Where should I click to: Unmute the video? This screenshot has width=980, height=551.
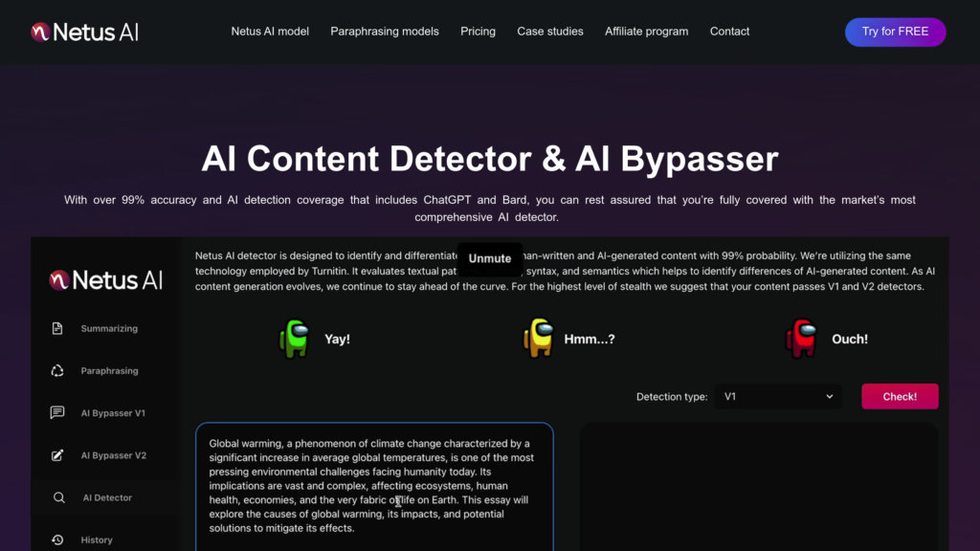(490, 258)
